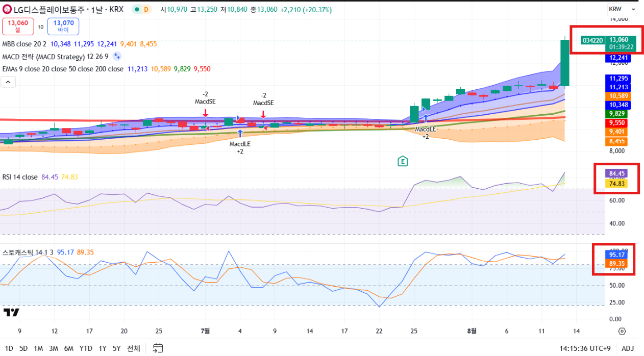Click the 13,060 sell button

coord(18,26)
